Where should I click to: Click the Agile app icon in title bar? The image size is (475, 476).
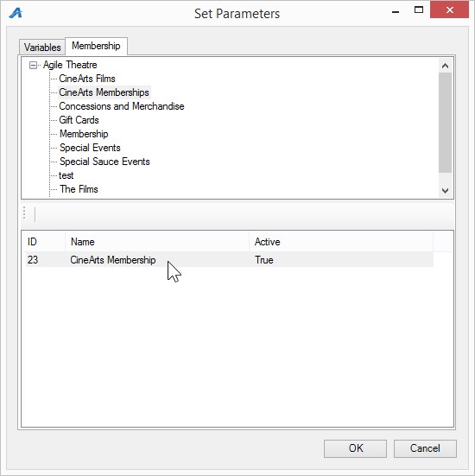tap(16, 13)
